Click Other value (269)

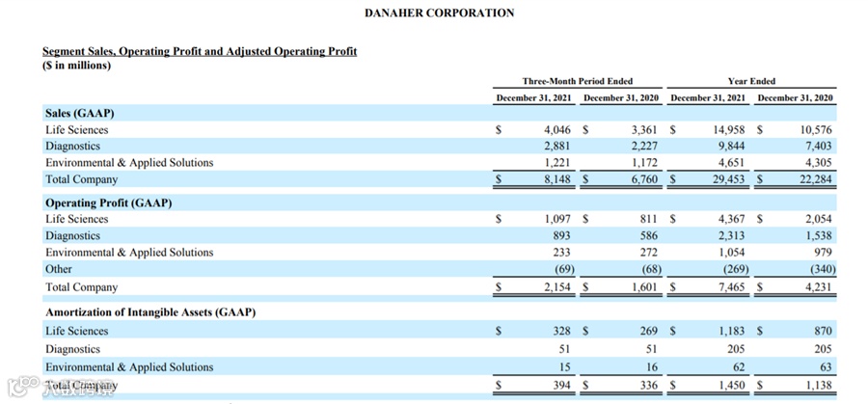(x=735, y=269)
